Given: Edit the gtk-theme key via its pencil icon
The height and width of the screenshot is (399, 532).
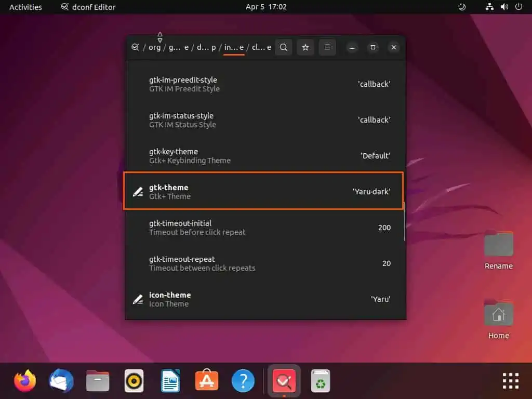Looking at the screenshot, I should 138,191.
